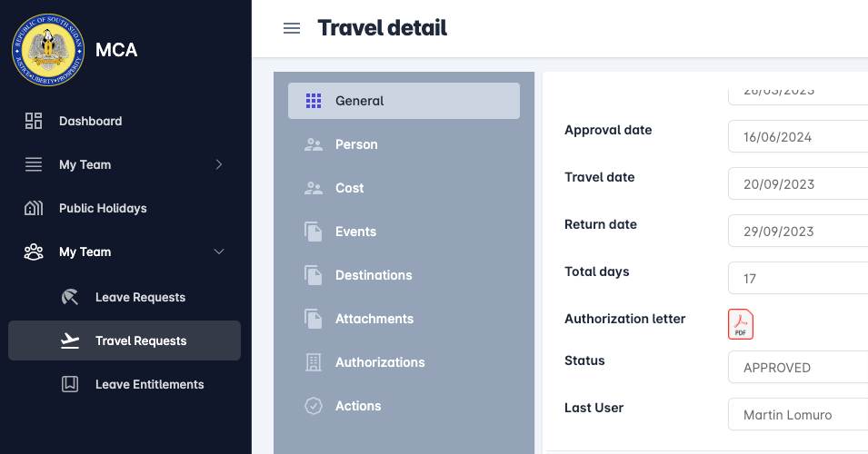
Task: Open the Attachments tab
Action: (x=374, y=319)
